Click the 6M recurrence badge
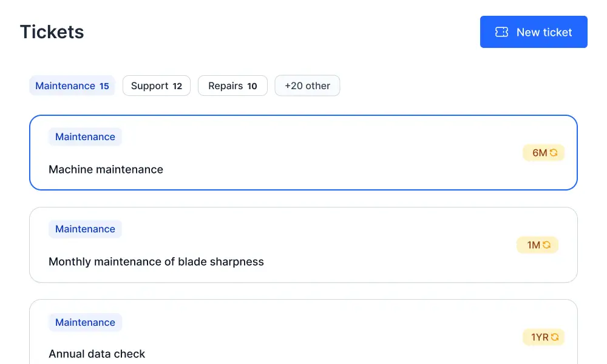 point(543,153)
